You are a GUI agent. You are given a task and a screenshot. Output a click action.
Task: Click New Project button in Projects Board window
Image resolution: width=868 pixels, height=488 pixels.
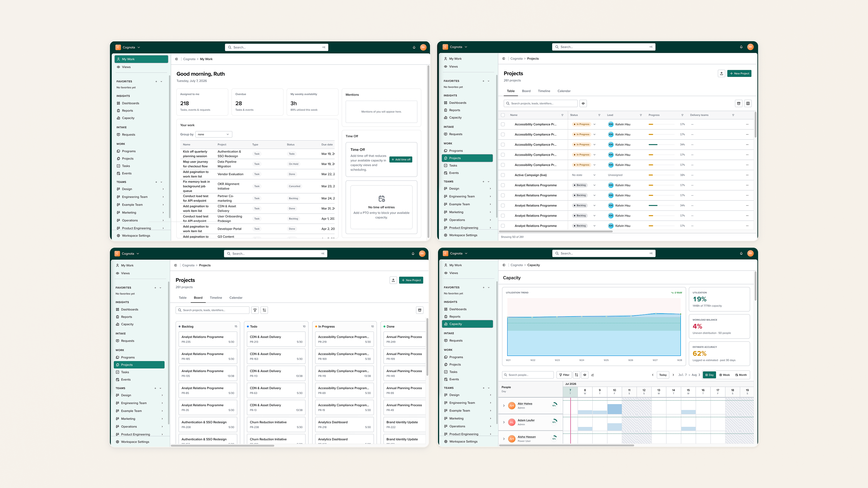(411, 280)
